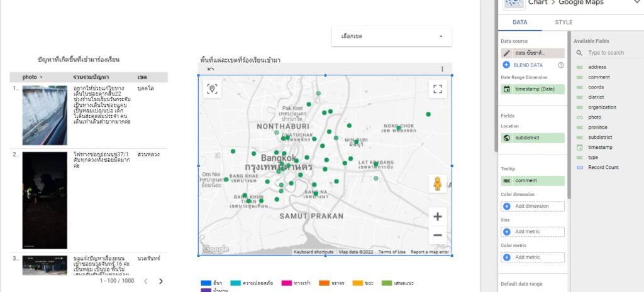Screen dimensions: 644x292
Task: Select the comment tooltip field chip
Action: pos(532,180)
